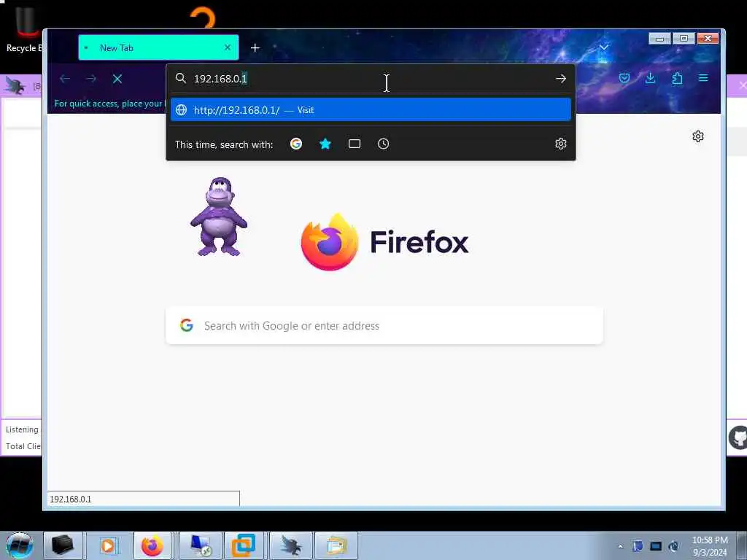Go forward with the forward arrow
The image size is (747, 560).
[x=91, y=79]
